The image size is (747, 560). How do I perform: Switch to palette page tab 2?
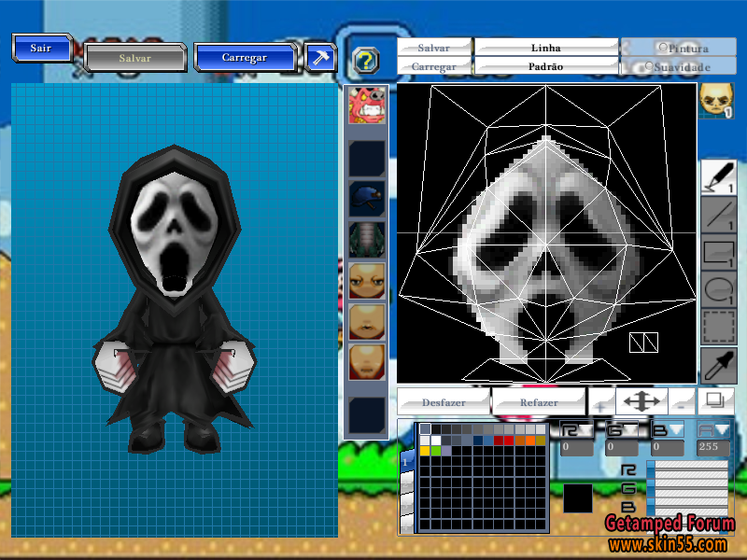406,483
